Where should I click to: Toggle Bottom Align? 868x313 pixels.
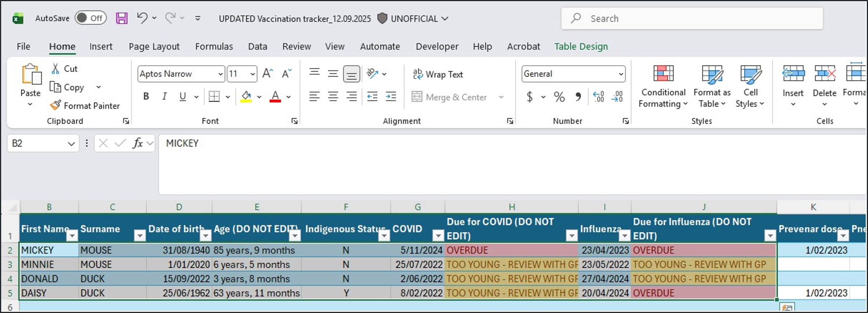pyautogui.click(x=351, y=74)
